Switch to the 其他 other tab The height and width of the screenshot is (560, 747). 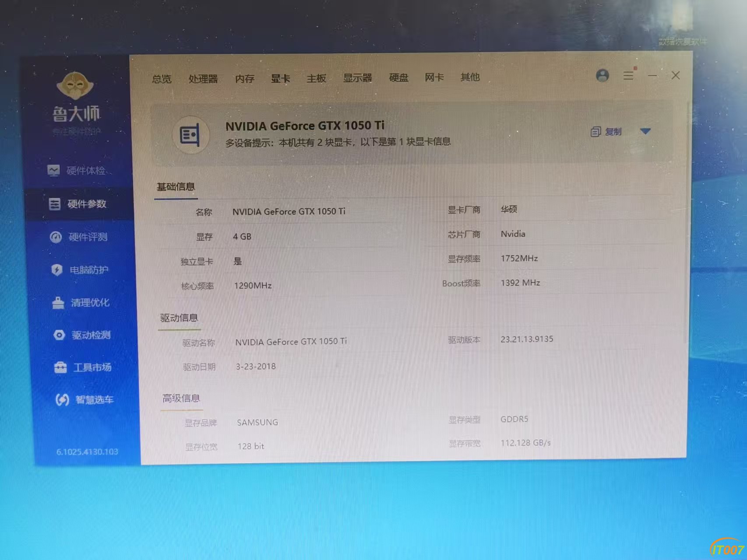[470, 77]
